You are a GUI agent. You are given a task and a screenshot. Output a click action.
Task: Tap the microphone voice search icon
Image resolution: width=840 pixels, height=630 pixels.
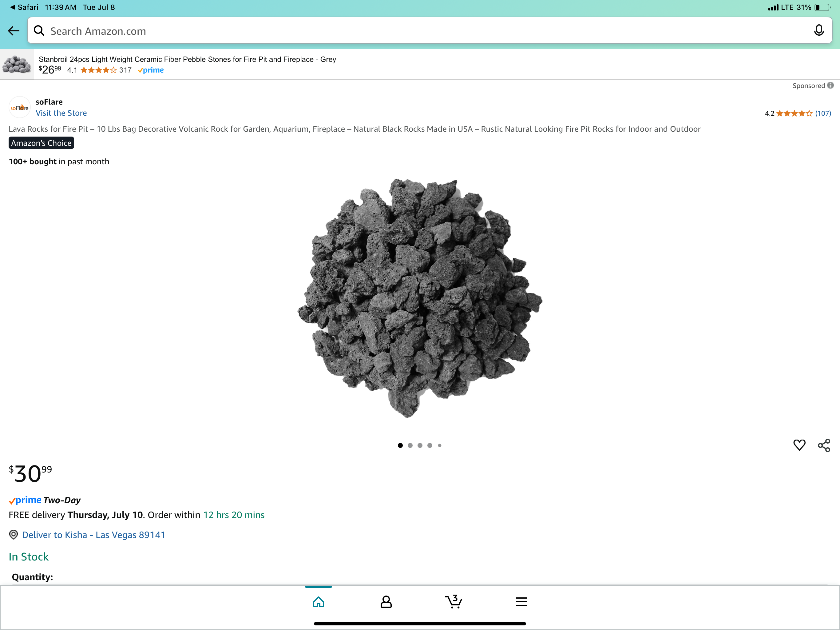click(819, 31)
